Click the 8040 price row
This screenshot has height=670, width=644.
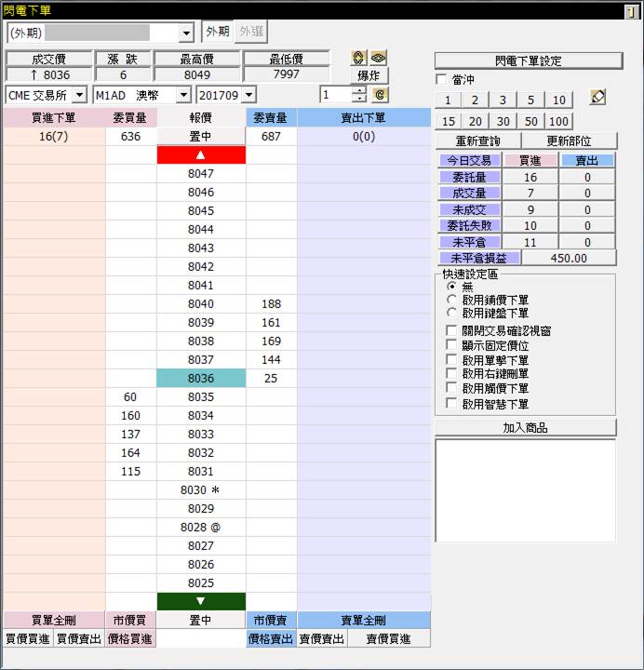coord(201,303)
